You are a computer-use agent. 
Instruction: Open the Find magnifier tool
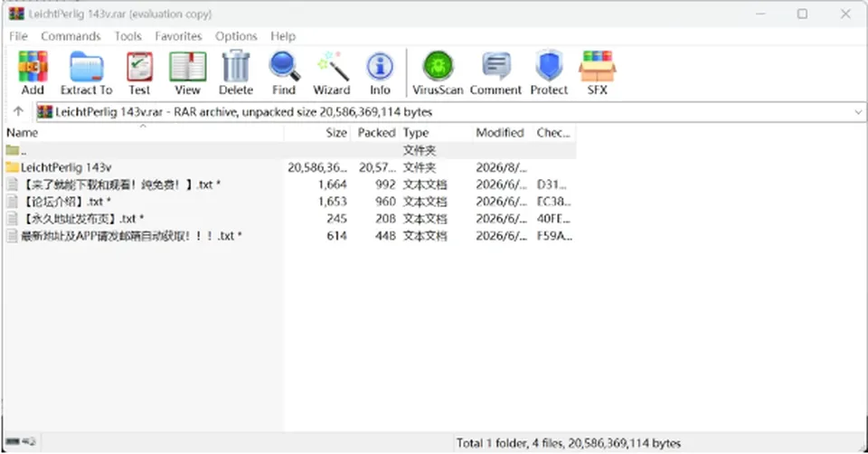pyautogui.click(x=284, y=66)
